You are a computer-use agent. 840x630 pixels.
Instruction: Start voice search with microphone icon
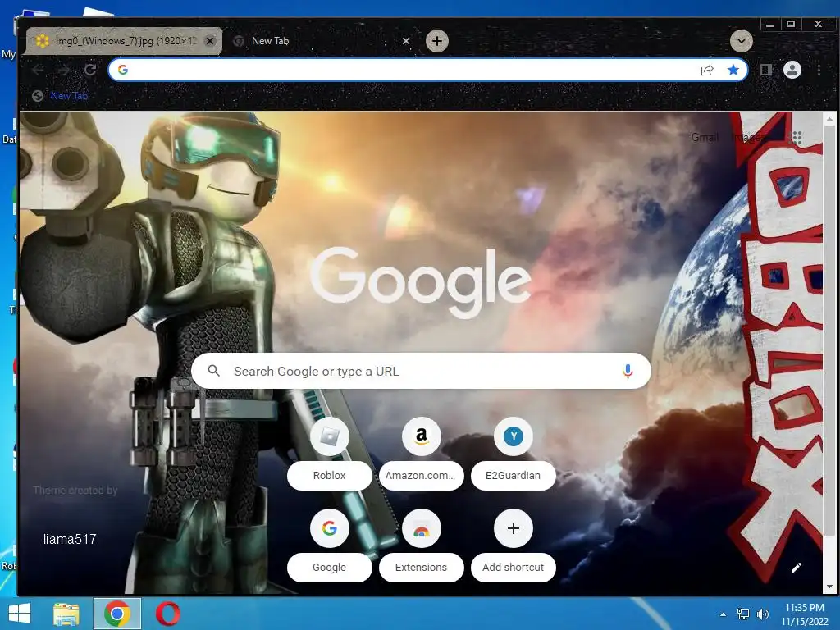(628, 371)
